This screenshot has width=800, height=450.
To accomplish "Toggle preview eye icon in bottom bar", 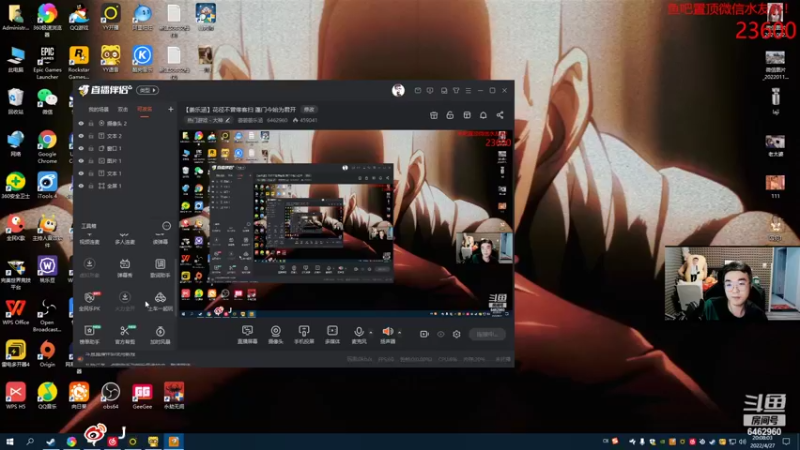I will [440, 334].
